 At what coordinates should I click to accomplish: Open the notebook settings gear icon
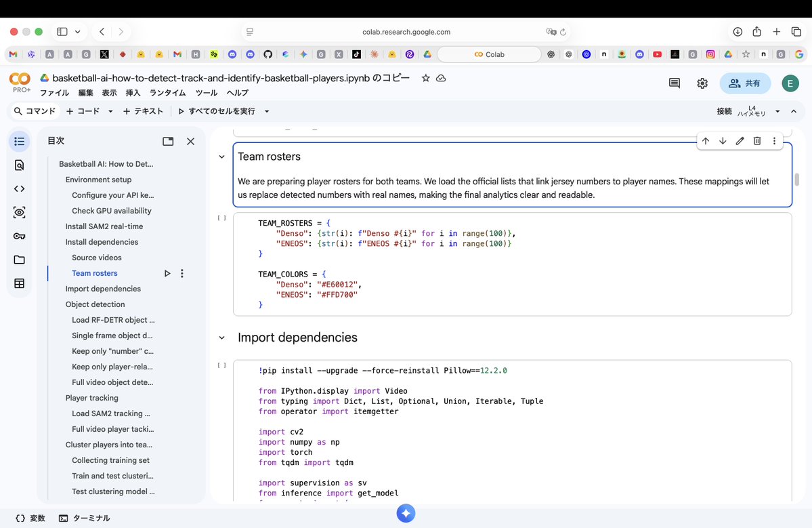(702, 83)
